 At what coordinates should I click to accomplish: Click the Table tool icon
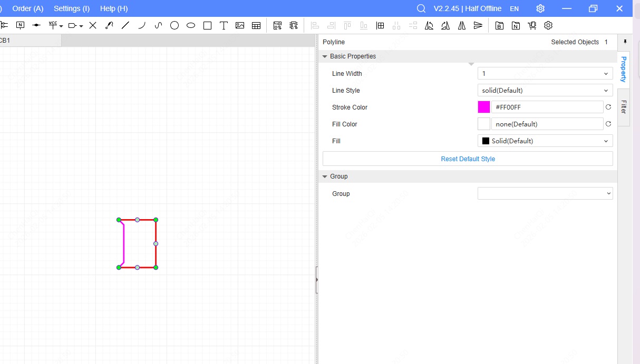coord(256,25)
